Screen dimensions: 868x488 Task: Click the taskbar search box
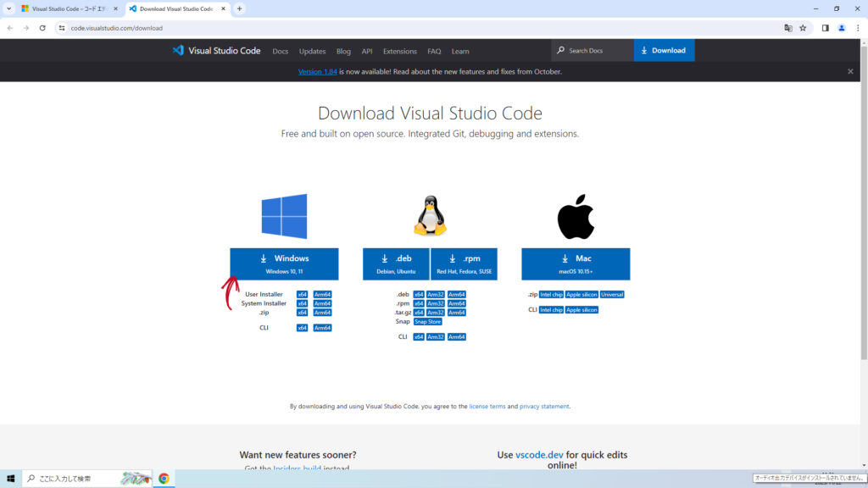[87, 479]
